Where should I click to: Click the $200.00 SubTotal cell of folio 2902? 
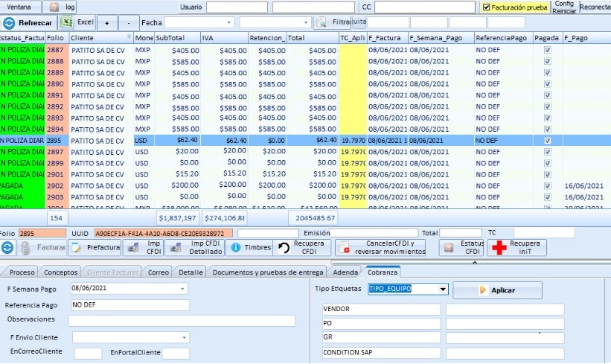[x=177, y=186]
